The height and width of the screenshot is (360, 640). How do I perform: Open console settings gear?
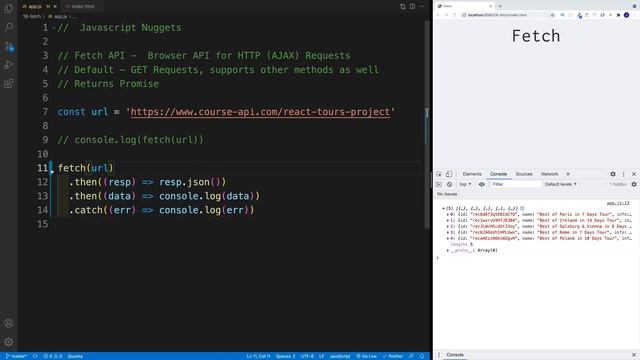pos(634,184)
